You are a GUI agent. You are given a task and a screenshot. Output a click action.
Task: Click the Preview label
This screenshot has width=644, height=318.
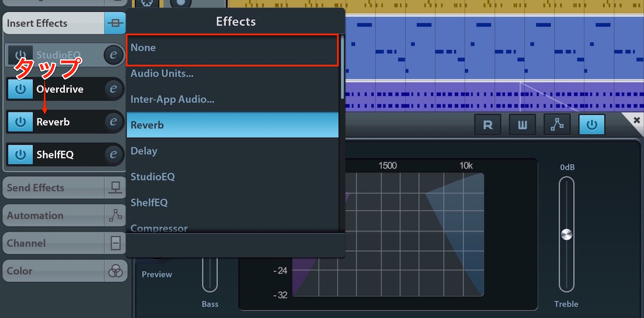pos(157,274)
